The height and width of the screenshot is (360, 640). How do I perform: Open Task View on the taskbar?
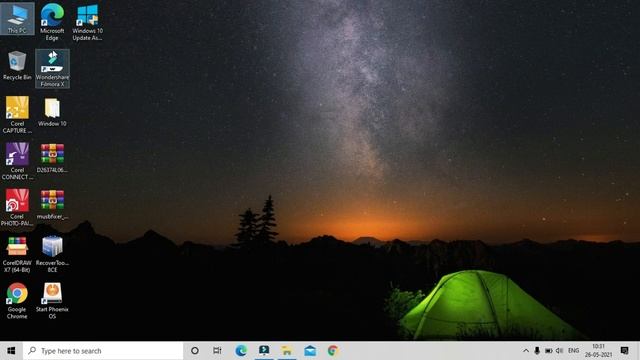[x=217, y=351]
